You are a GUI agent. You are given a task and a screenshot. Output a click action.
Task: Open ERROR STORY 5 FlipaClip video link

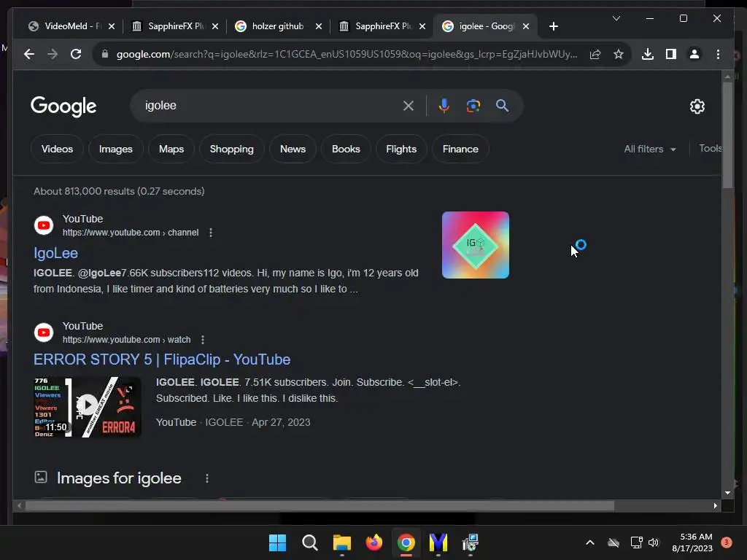162,359
